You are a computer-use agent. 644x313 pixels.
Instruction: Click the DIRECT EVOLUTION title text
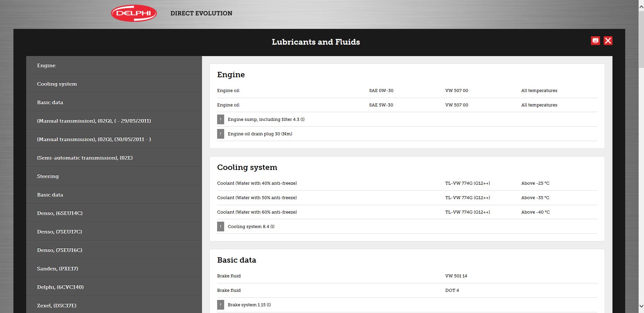[201, 13]
